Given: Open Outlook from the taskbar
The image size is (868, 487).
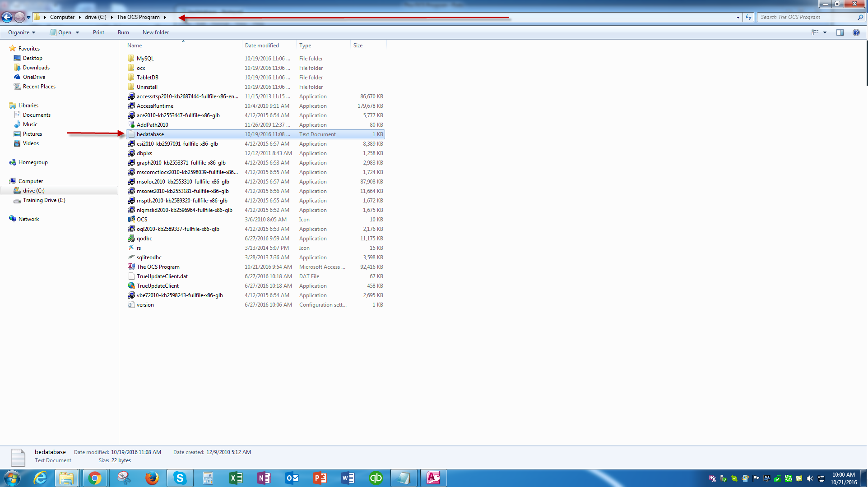Looking at the screenshot, I should [292, 478].
